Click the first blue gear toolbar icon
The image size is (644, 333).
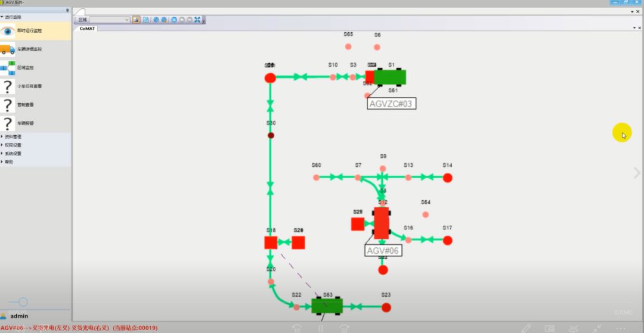coord(156,20)
